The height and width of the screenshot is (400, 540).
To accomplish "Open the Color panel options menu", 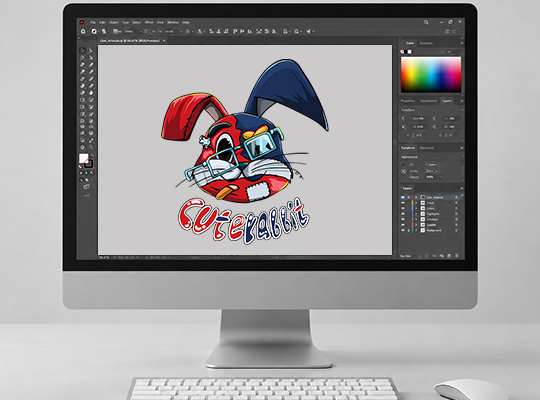I will point(462,43).
